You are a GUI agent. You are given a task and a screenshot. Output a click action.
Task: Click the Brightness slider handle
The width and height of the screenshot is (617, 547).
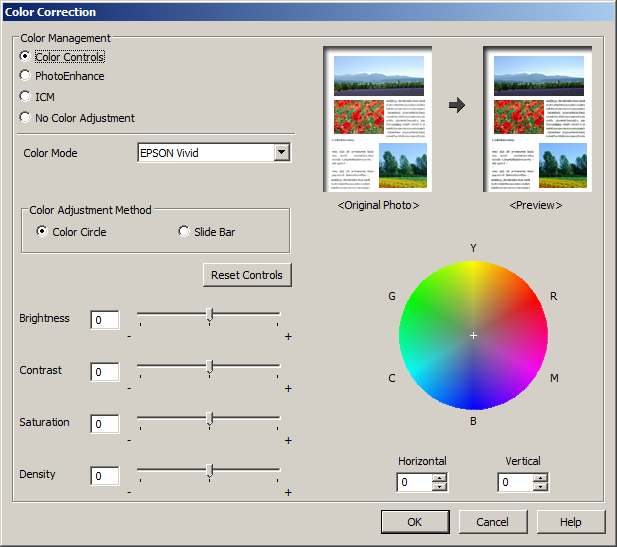coord(209,315)
